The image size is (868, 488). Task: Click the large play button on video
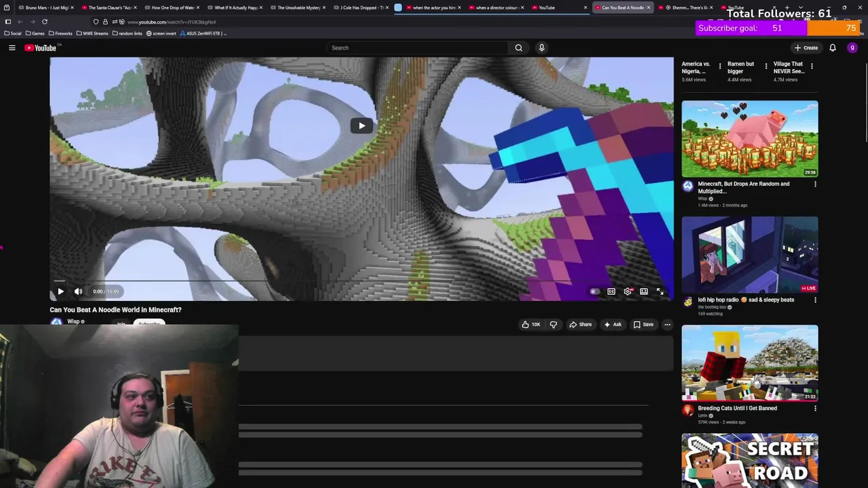tap(361, 125)
